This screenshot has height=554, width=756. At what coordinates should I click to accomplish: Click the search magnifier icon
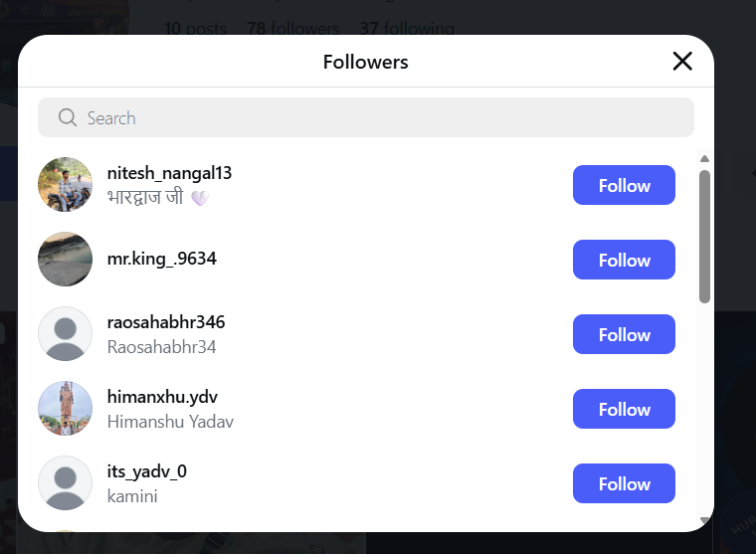68,118
